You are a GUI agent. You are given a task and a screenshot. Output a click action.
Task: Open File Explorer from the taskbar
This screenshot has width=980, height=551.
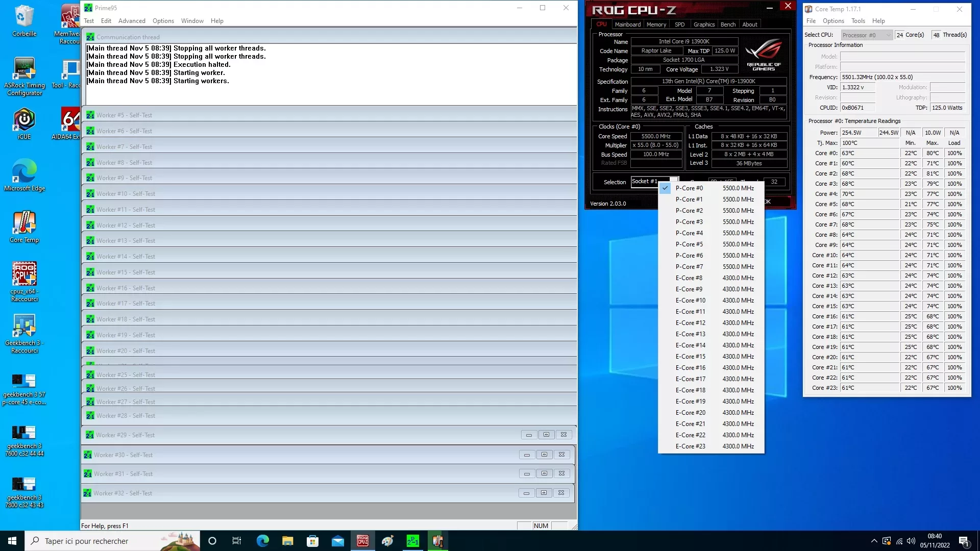click(x=287, y=541)
